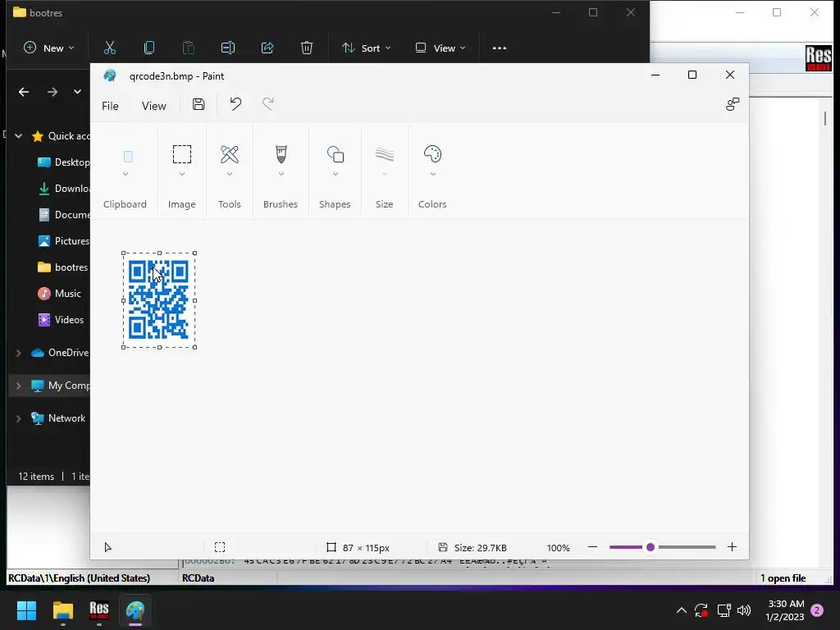The width and height of the screenshot is (840, 630).
Task: Select Videos in Explorer sidebar
Action: (x=61, y=320)
